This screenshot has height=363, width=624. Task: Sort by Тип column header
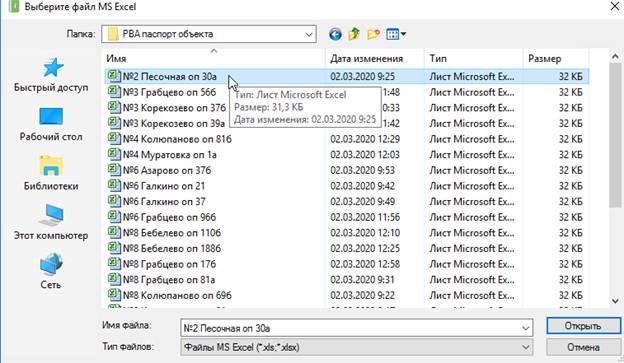pyautogui.click(x=474, y=59)
